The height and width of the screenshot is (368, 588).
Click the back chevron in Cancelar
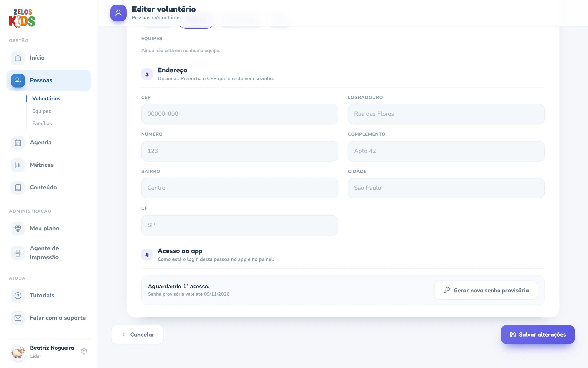124,334
